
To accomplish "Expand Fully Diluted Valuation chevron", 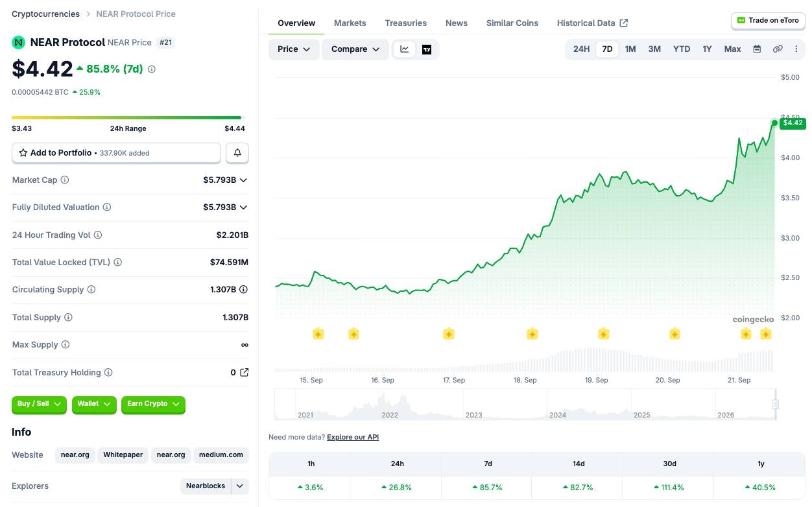I will tap(244, 207).
